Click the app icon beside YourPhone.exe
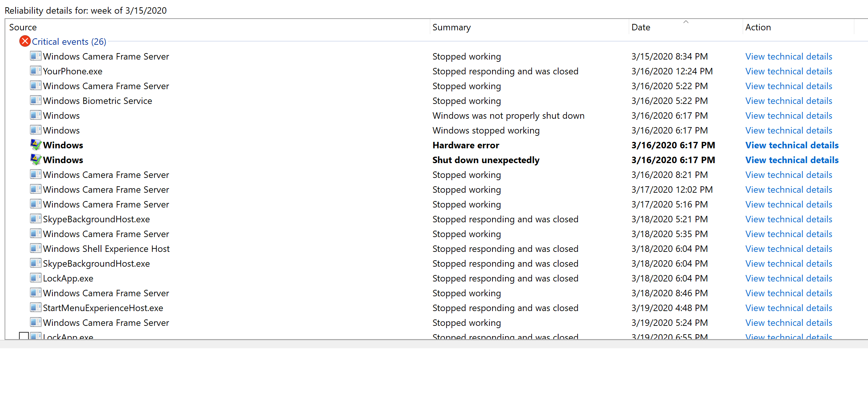Image resolution: width=868 pixels, height=415 pixels. click(36, 71)
